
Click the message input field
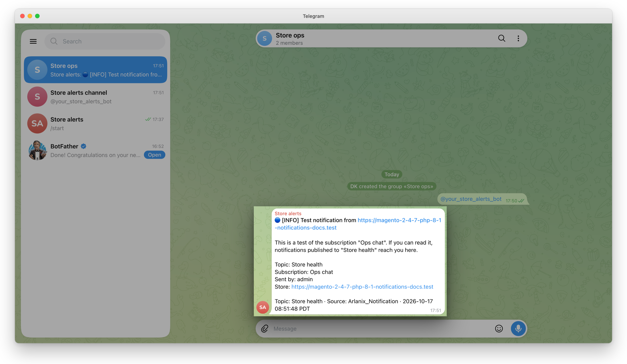[382, 329]
